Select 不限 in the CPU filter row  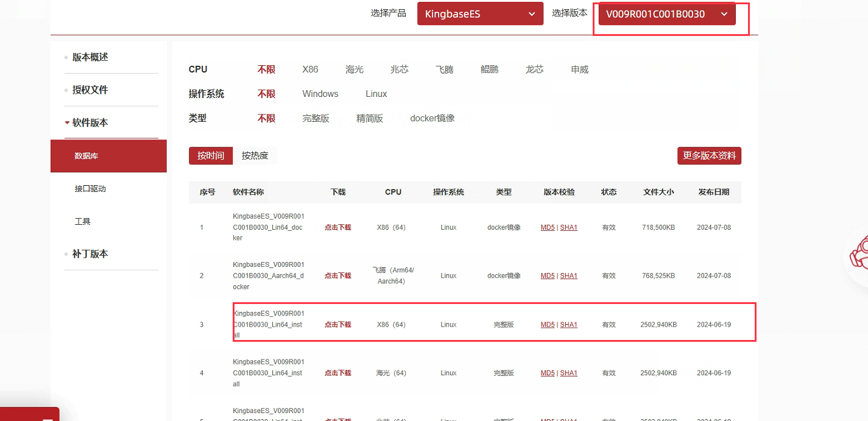point(266,69)
